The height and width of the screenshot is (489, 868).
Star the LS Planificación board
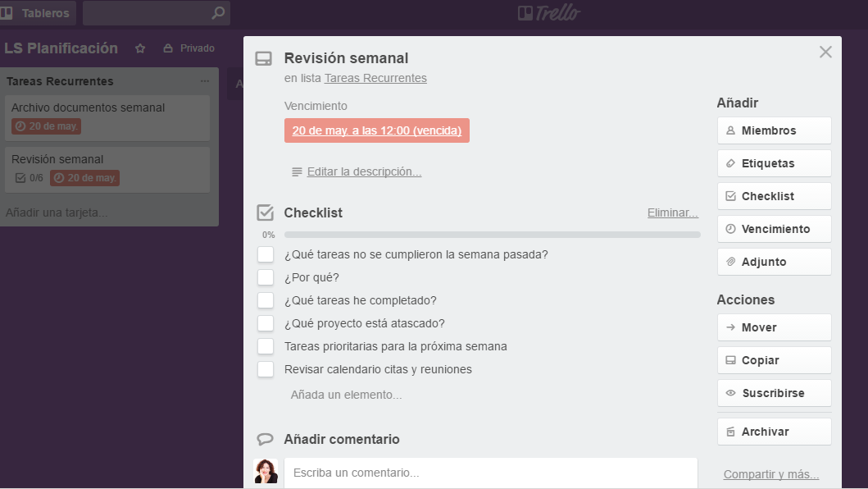(x=140, y=48)
